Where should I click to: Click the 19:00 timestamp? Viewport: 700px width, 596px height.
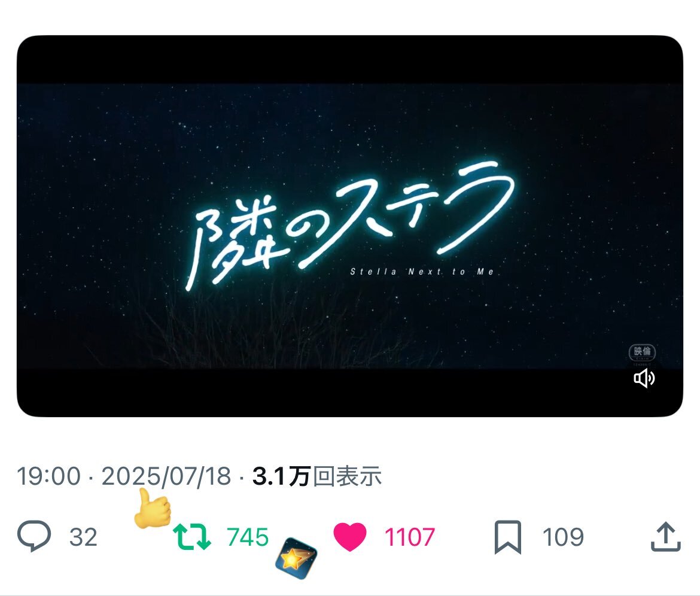(48, 476)
